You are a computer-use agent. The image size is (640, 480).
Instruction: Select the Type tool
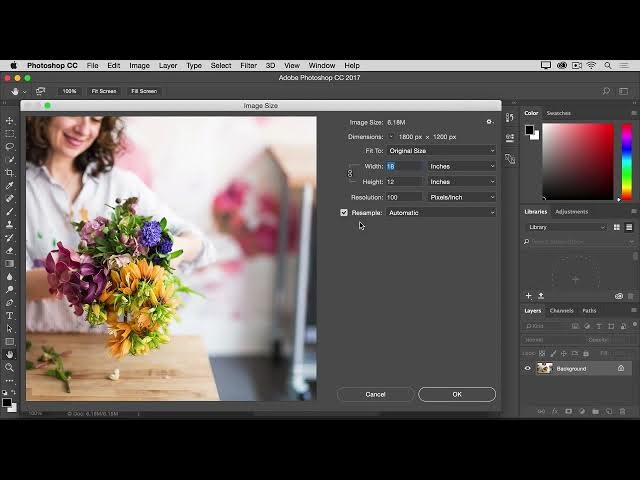click(10, 315)
